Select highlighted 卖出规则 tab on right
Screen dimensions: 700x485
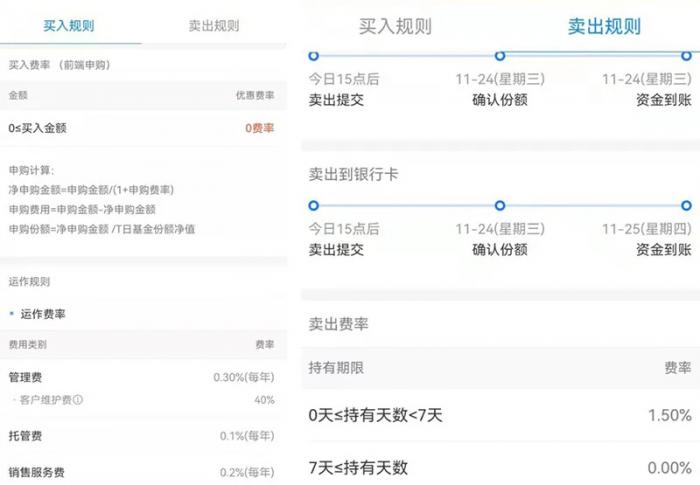[604, 26]
